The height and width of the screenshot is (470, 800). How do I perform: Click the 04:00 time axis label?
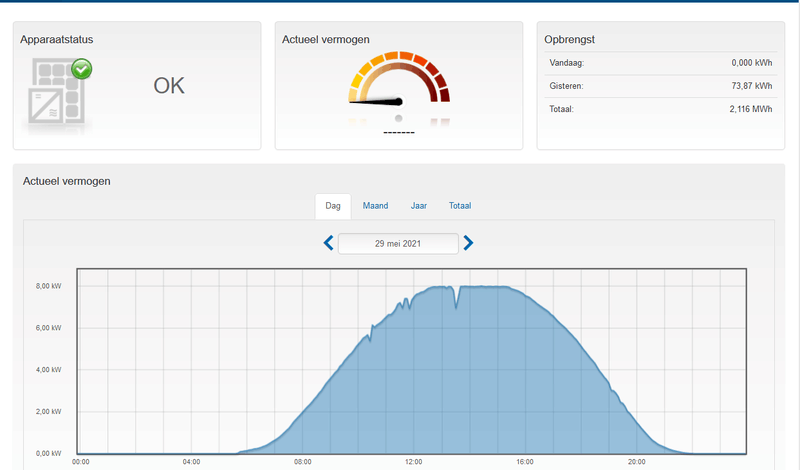point(191,462)
